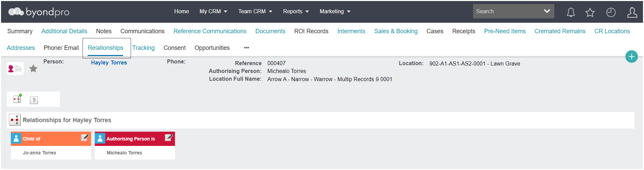Open Reference Communications tab
This screenshot has width=644, height=170.
click(x=210, y=31)
